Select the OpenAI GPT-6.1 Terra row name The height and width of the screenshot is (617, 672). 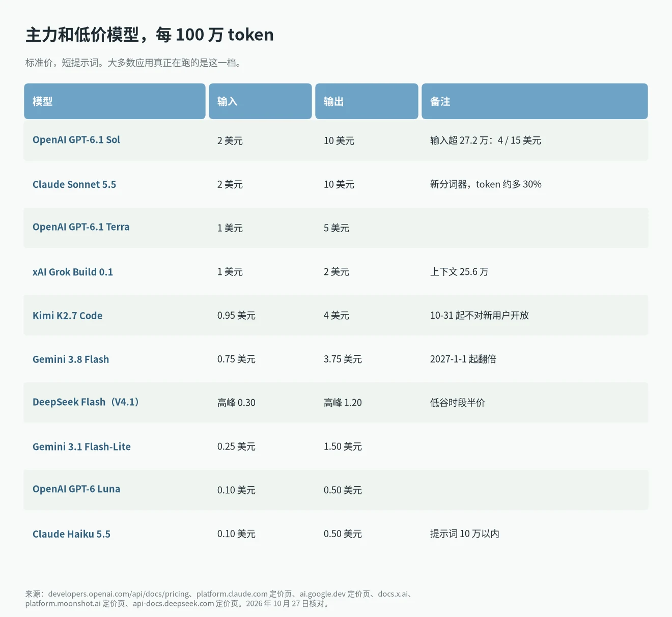[81, 227]
